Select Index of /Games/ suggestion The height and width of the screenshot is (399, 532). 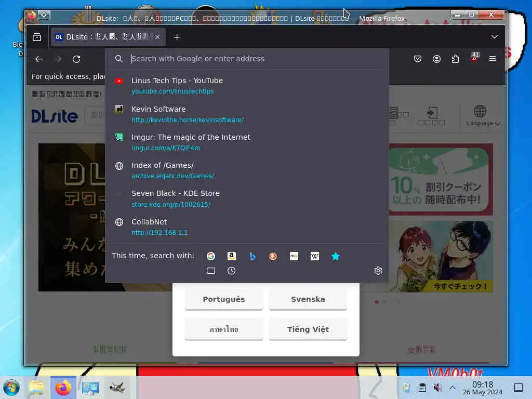coord(248,170)
